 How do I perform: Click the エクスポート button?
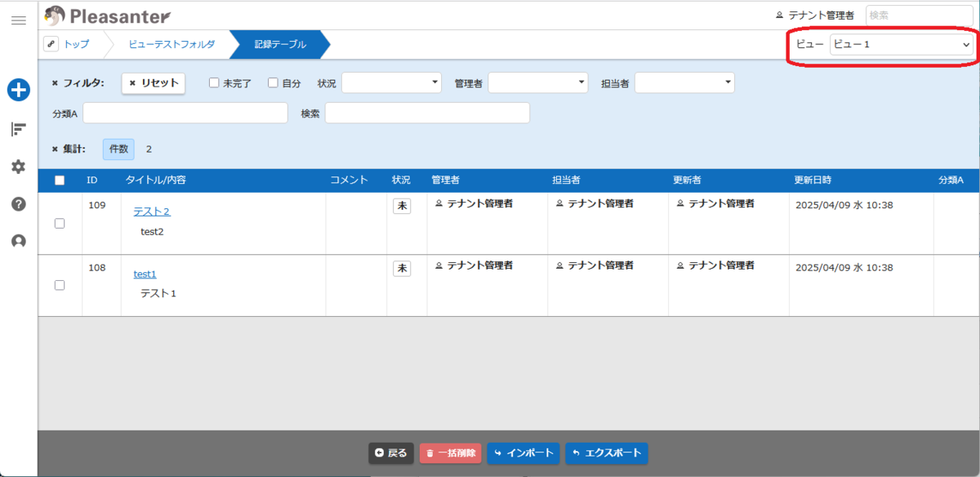click(607, 452)
